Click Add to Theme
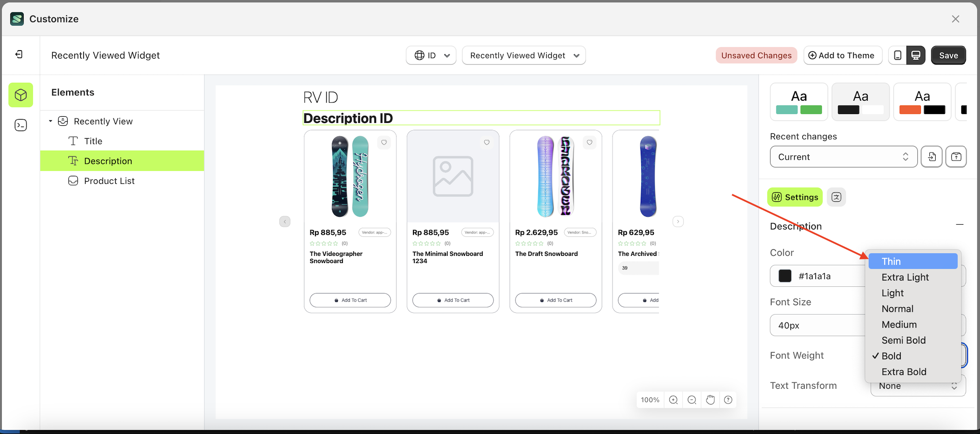The image size is (980, 434). 843,55
